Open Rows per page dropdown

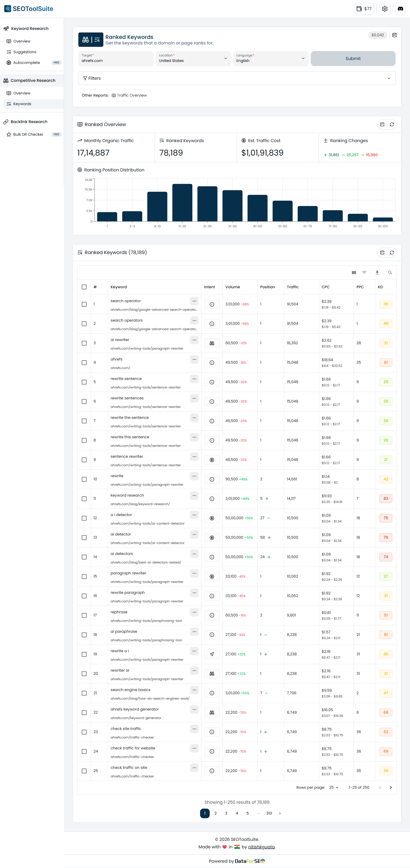pyautogui.click(x=334, y=787)
